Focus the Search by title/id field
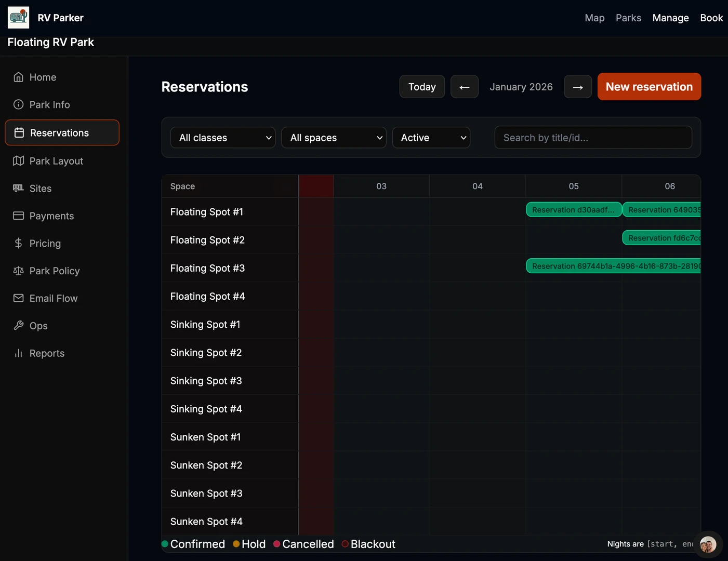Viewport: 728px width, 561px height. point(593,138)
